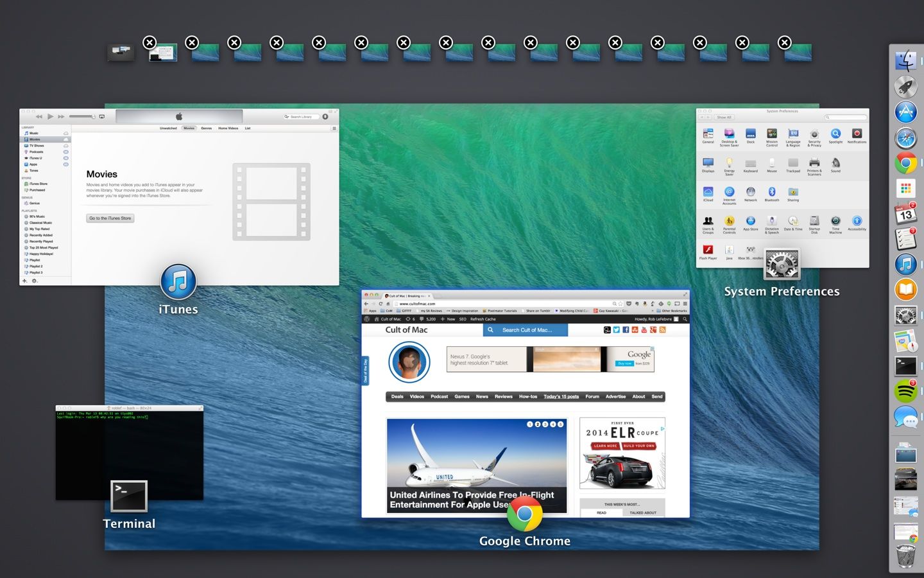Click the Safari compass dock icon
Image resolution: width=924 pixels, height=578 pixels.
pos(905,137)
